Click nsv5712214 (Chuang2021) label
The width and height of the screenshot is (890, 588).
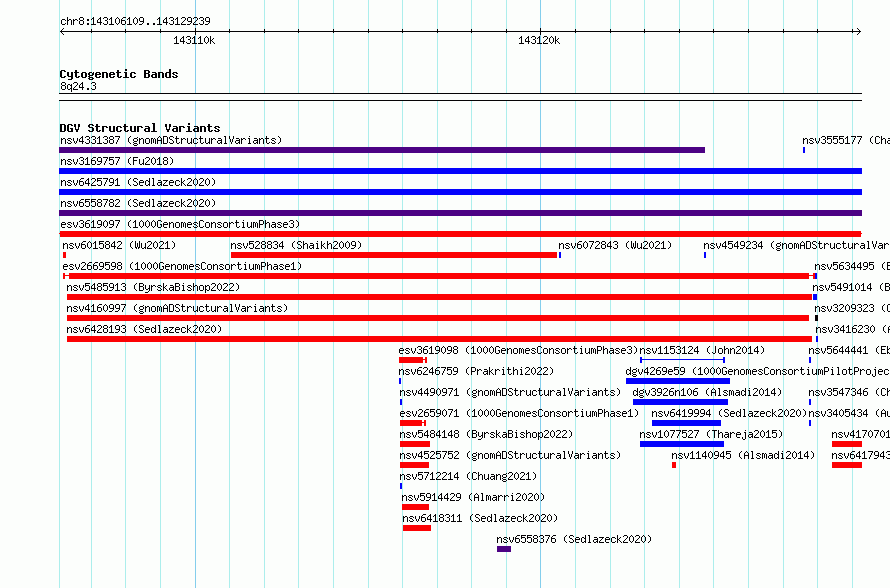click(x=468, y=476)
